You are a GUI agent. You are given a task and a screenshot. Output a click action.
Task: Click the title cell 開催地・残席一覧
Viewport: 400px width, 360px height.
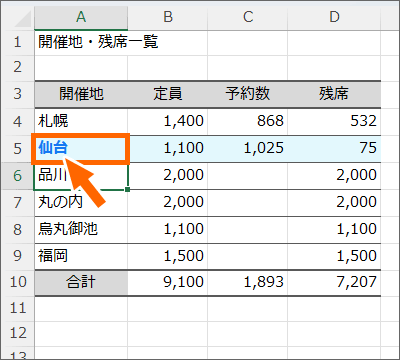(x=81, y=42)
